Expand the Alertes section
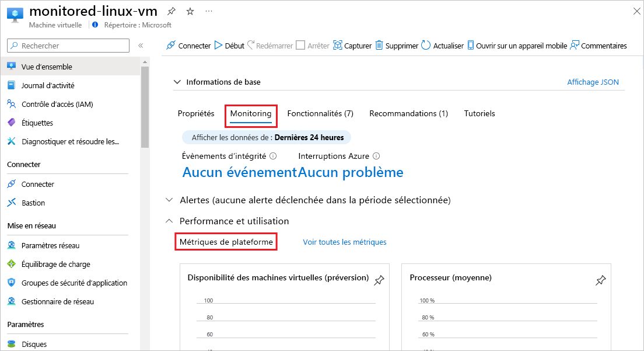 [169, 200]
